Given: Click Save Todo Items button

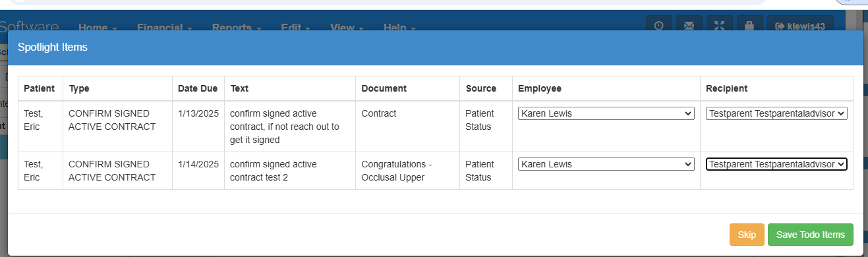Looking at the screenshot, I should (x=810, y=235).
